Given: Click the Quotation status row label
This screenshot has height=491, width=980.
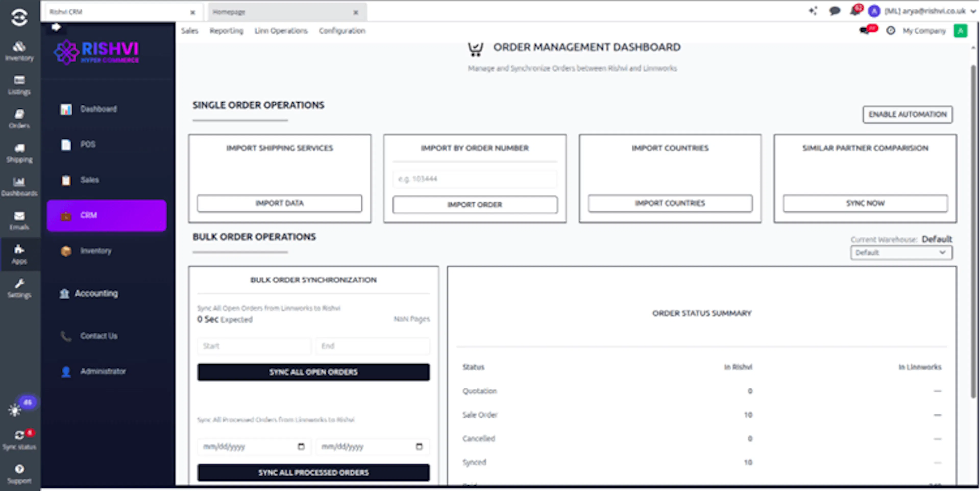Looking at the screenshot, I should (479, 391).
